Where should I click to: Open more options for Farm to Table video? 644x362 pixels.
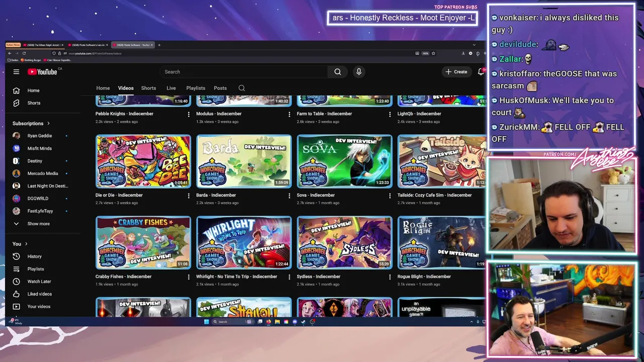point(390,114)
